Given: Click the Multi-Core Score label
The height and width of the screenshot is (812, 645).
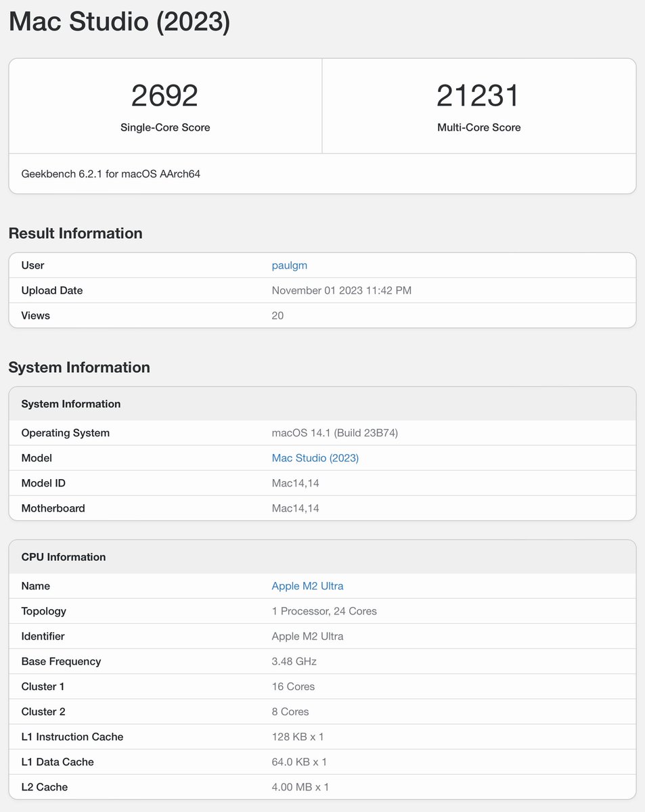Looking at the screenshot, I should (x=479, y=127).
